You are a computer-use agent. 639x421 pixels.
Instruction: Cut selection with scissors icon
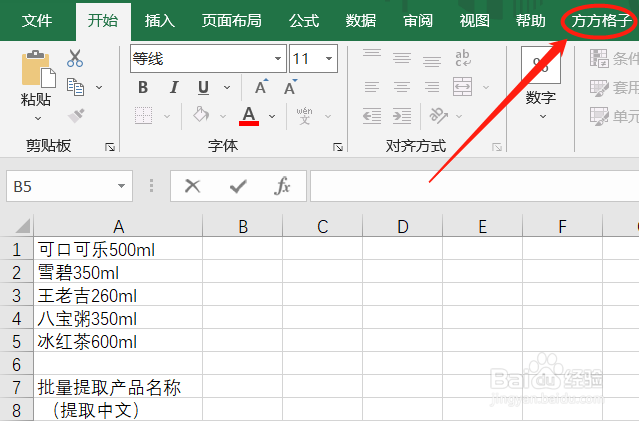(75, 58)
